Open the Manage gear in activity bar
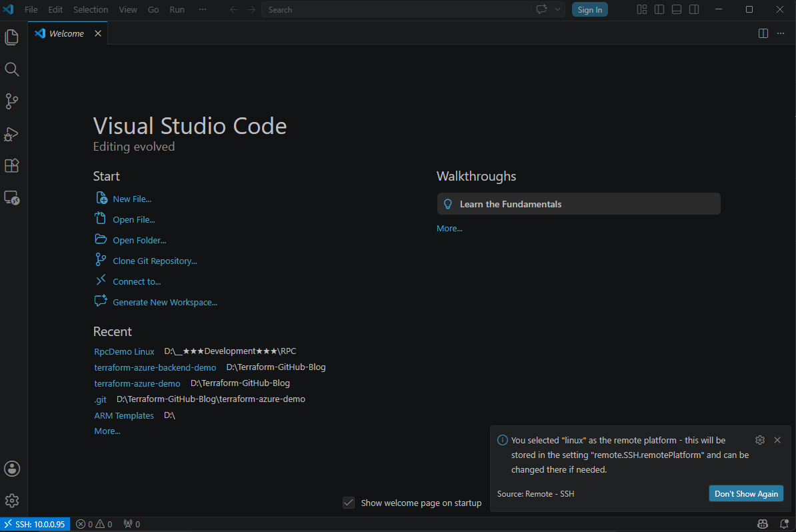 [x=12, y=501]
